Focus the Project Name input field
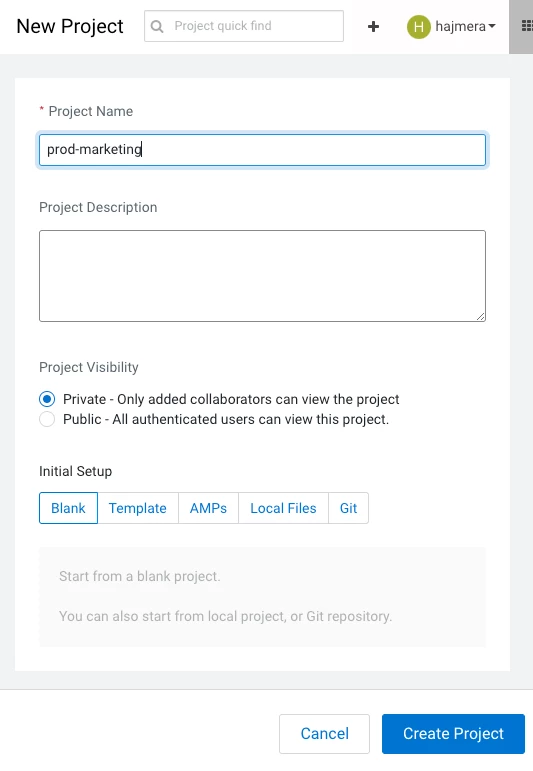Viewport: 533px width, 771px height. 263,149
